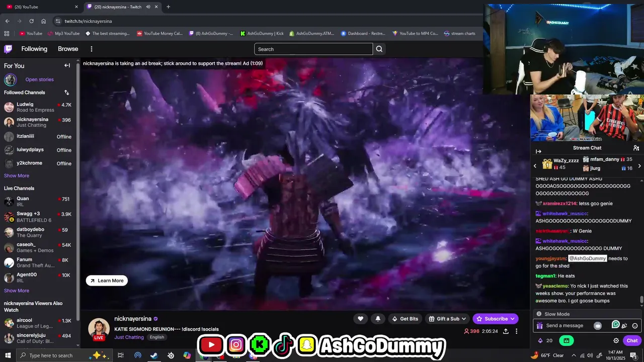Open the Following page
Viewport: 644px width, 362px height.
coord(34,49)
